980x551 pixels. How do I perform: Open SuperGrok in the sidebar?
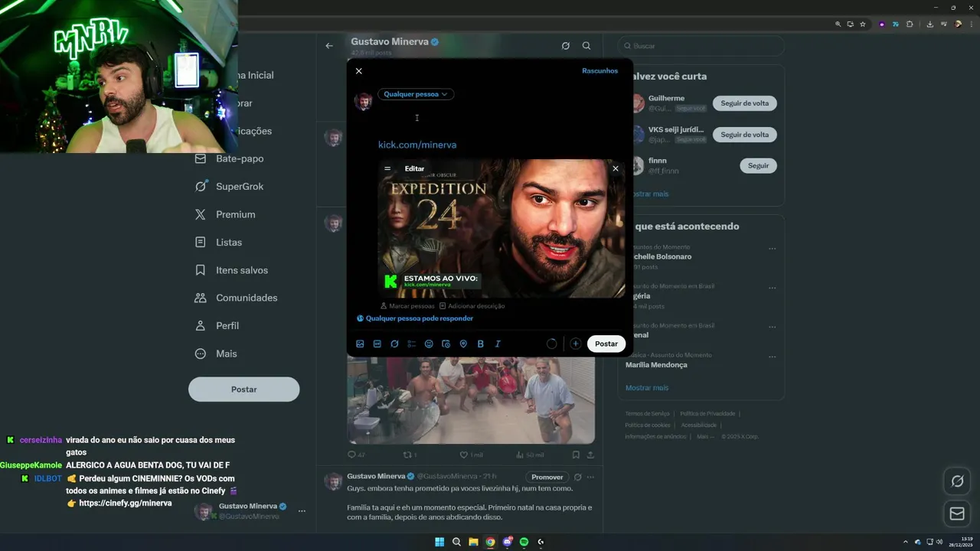(230, 187)
